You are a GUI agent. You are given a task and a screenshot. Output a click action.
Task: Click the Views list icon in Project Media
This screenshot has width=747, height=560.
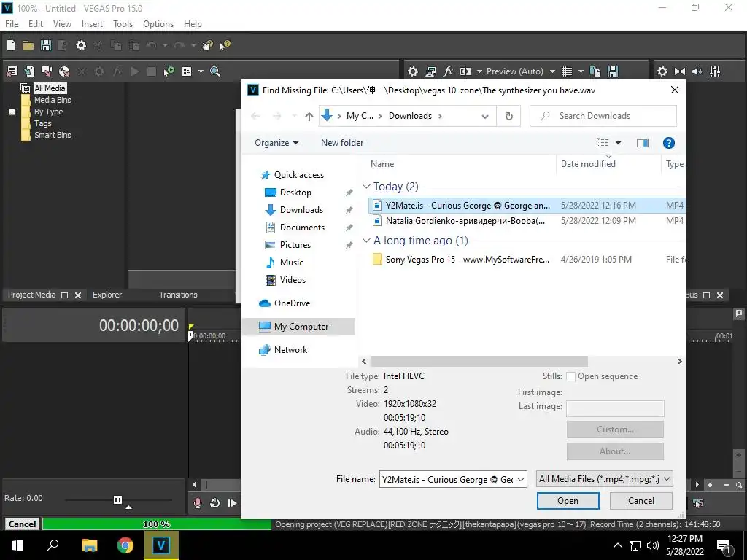pos(187,71)
